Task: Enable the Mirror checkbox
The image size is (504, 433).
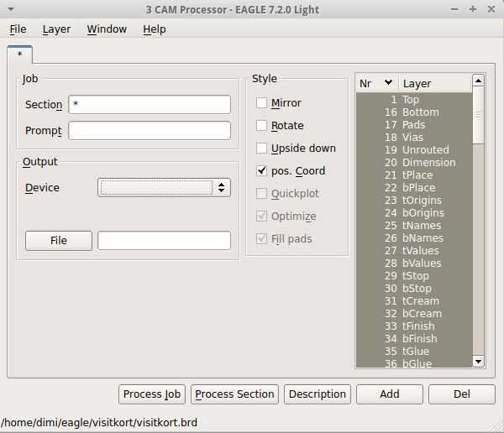Action: 261,103
